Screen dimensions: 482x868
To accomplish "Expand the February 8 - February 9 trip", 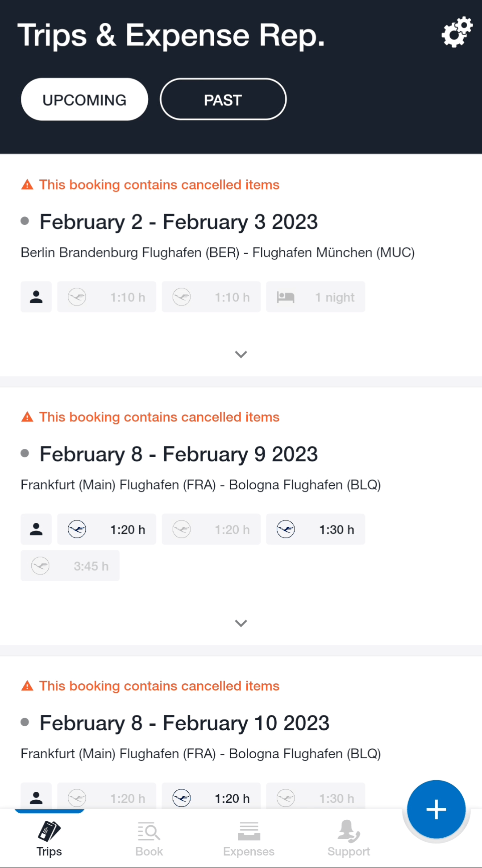I will click(241, 623).
